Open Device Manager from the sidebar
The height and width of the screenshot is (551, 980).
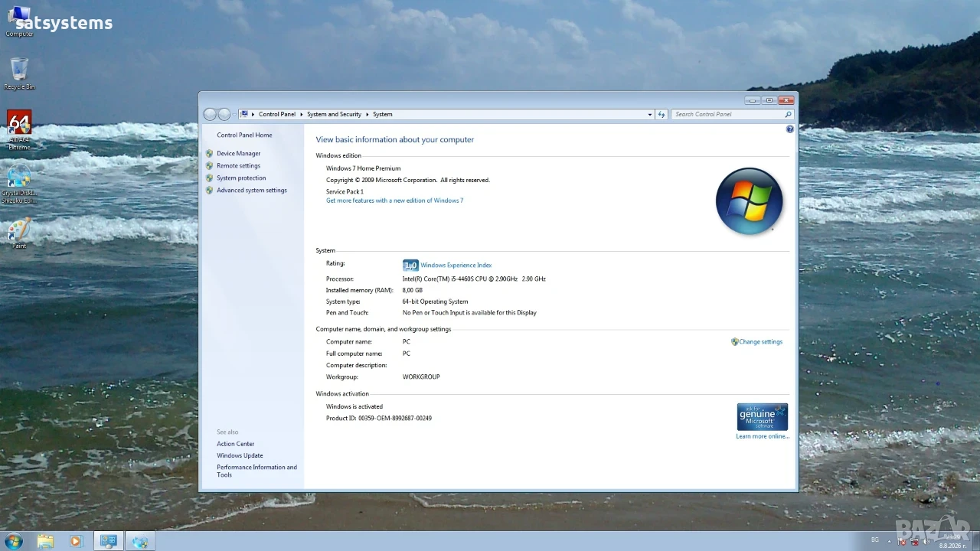[238, 153]
